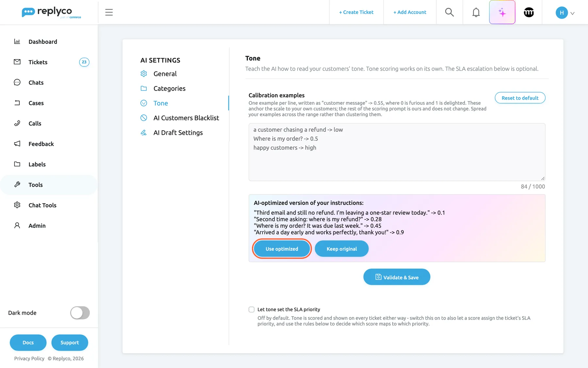Click the Tone smiley icon
This screenshot has width=588, height=368.
tap(144, 103)
